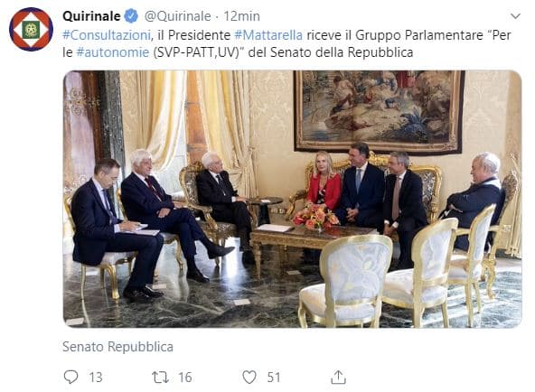The image size is (535, 392).
Task: Open the #Consultazioni hashtag link
Action: [x=107, y=35]
